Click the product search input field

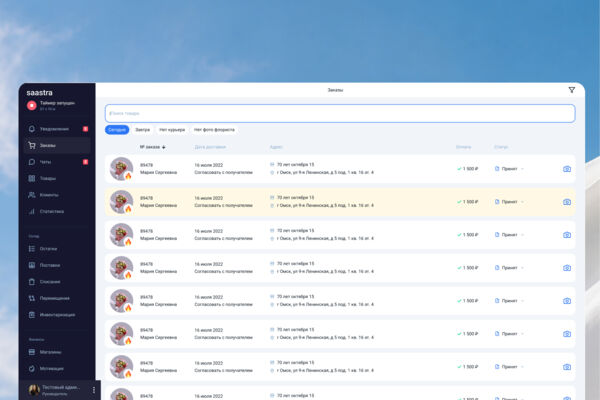[340, 113]
